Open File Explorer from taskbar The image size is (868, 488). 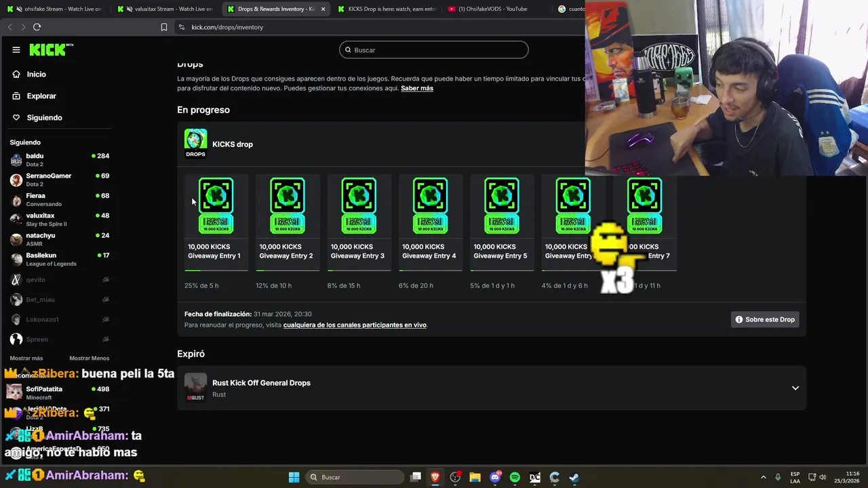coord(475,477)
